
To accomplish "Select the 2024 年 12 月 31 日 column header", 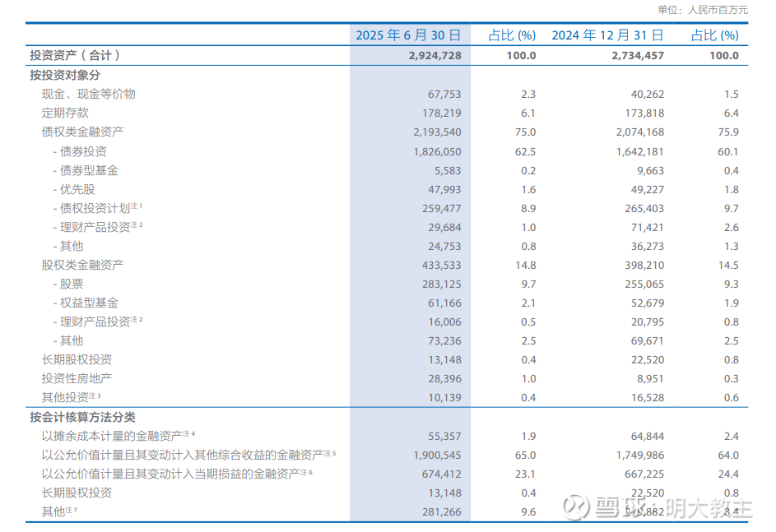I will tap(607, 35).
